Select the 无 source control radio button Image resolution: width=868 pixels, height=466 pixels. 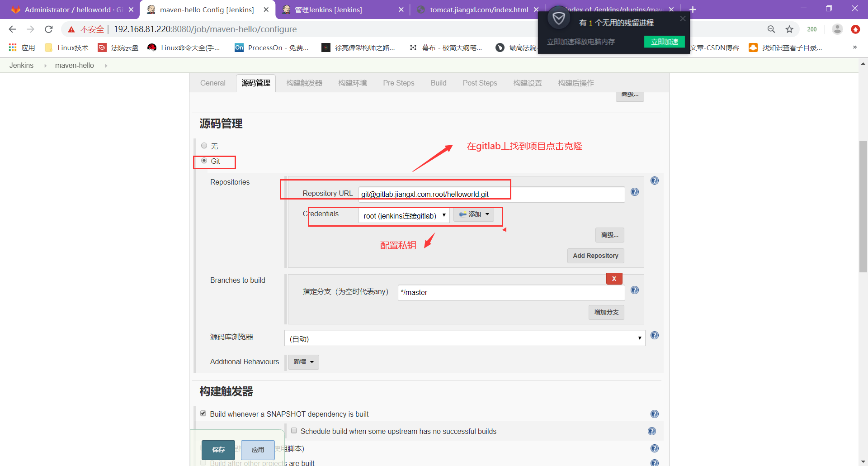pos(204,146)
